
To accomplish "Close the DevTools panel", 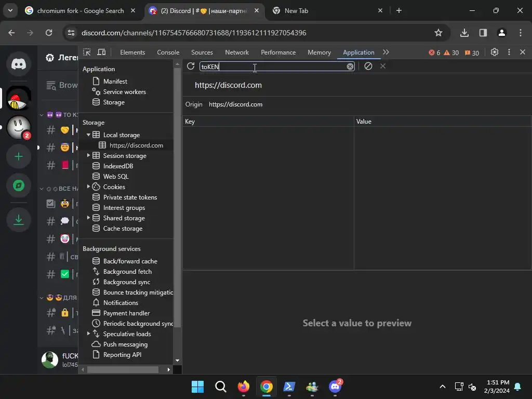I will (523, 52).
